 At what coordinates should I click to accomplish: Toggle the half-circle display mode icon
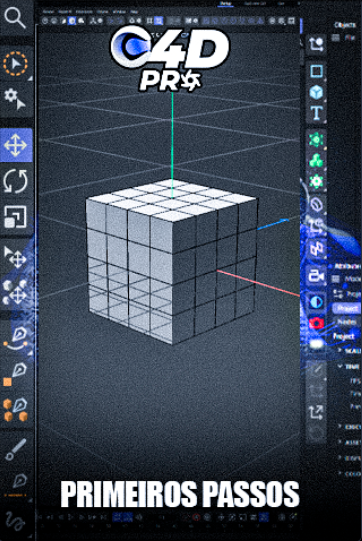click(x=316, y=302)
